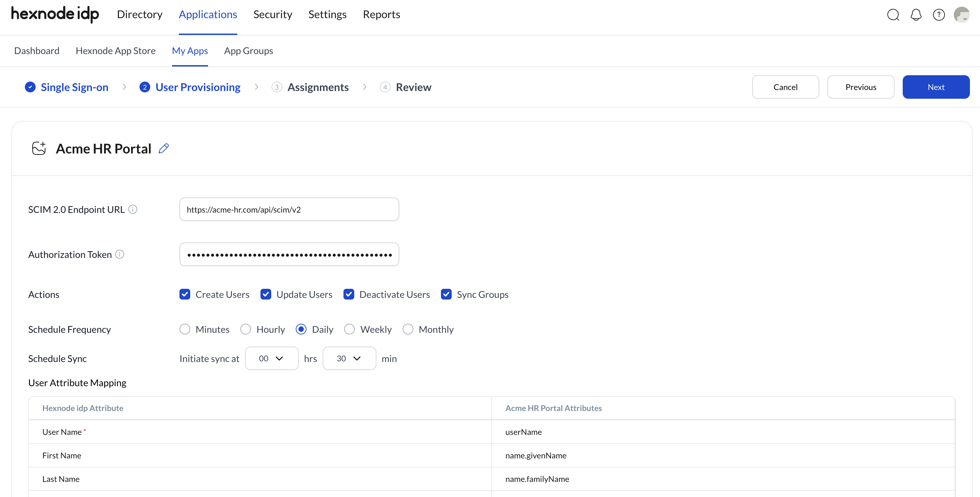This screenshot has height=497, width=980.
Task: Uncheck Update Users action
Action: (266, 294)
